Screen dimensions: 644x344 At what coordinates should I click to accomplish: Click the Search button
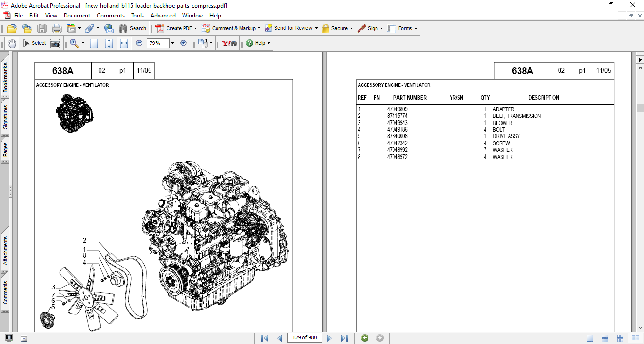pyautogui.click(x=133, y=28)
